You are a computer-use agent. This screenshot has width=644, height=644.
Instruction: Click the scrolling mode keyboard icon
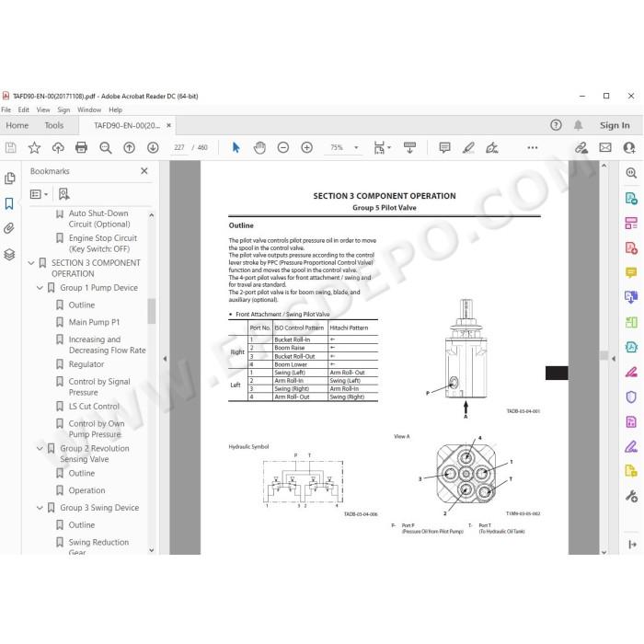click(x=409, y=147)
